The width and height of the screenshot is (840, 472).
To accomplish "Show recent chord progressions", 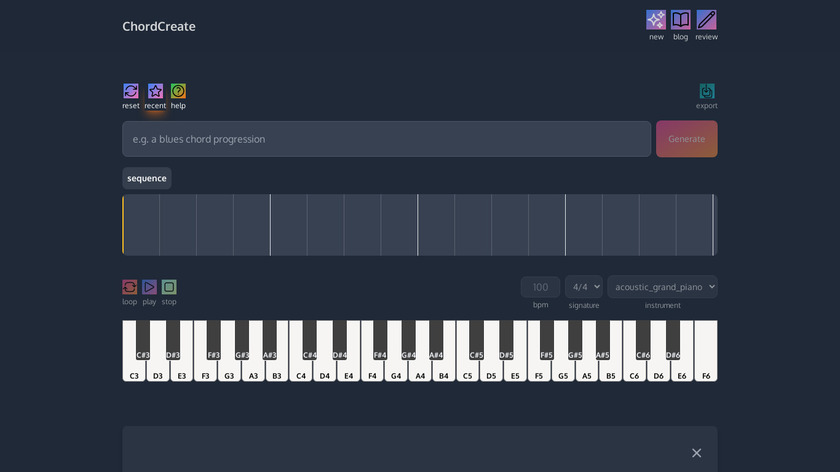I will (155, 91).
